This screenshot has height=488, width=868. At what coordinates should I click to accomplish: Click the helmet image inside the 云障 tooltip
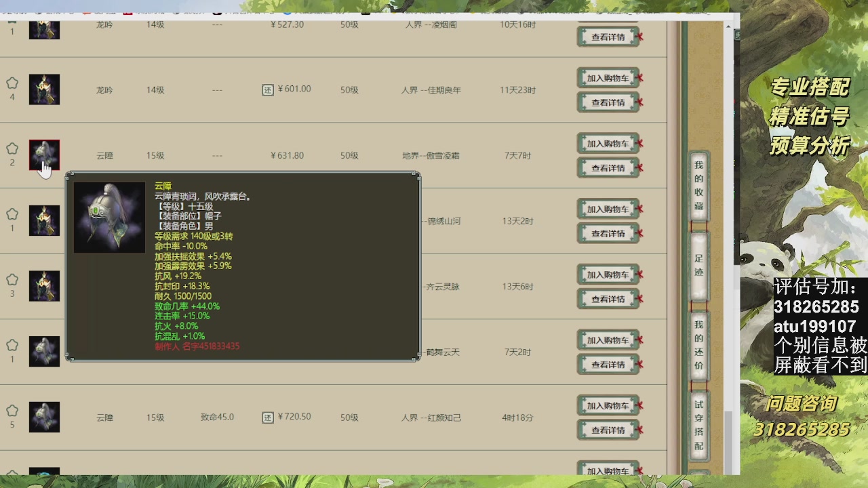click(109, 218)
